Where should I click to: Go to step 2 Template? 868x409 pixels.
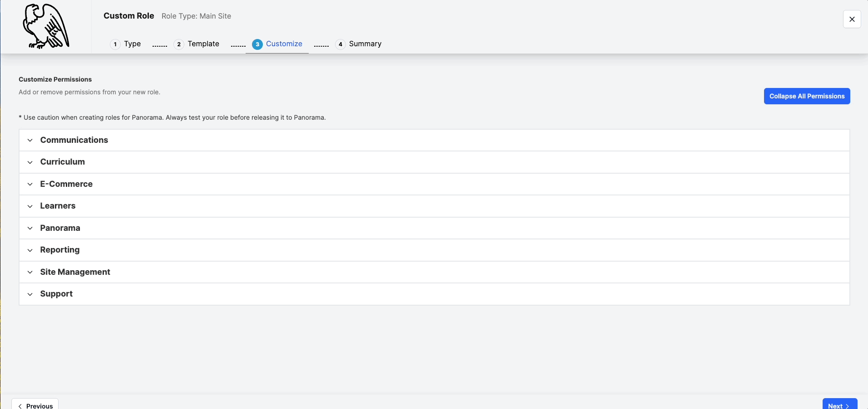point(197,44)
